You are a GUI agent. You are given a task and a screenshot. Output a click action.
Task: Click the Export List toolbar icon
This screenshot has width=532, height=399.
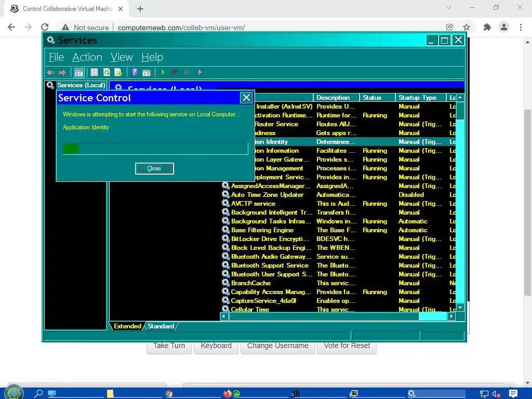(118, 72)
